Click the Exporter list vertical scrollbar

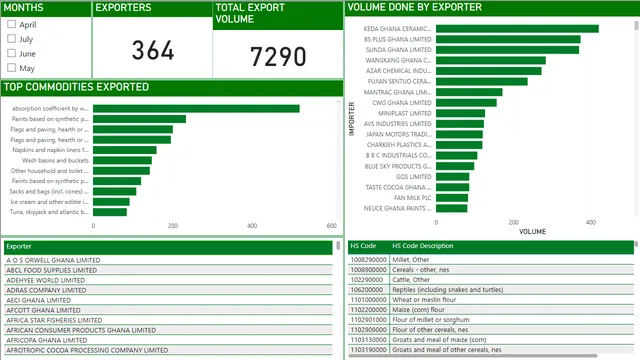tap(338, 246)
